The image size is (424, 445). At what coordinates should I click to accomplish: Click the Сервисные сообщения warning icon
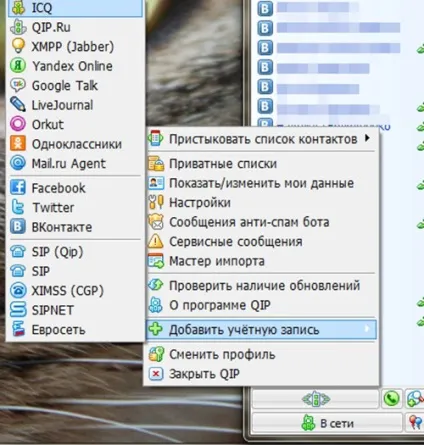click(156, 241)
